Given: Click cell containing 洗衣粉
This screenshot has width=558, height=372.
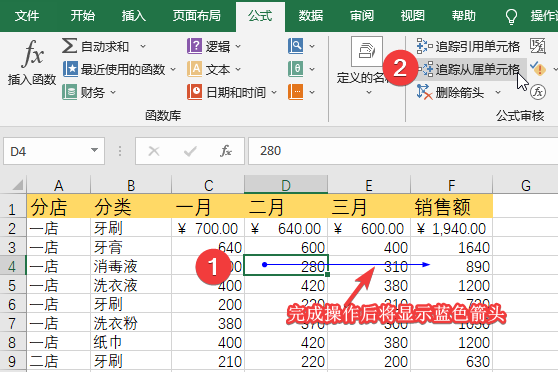Looking at the screenshot, I should point(131,323).
